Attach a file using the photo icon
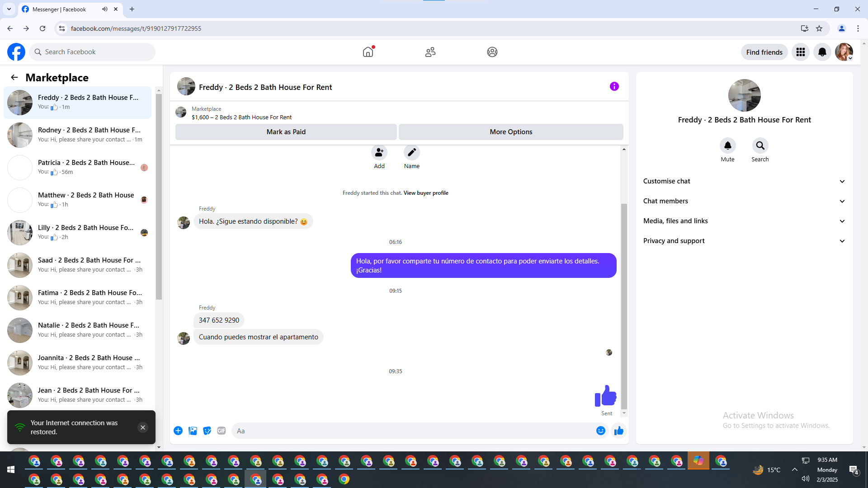868x488 pixels. tap(193, 431)
